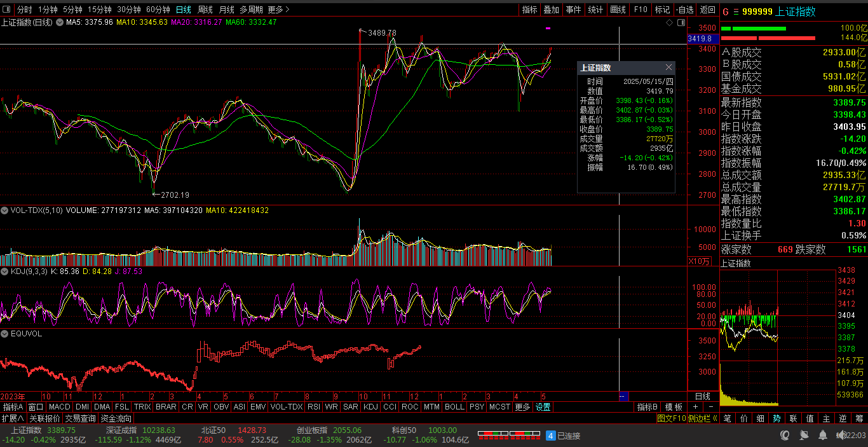868x447 pixels.
Task: Select the VOL-TDX indicator tab
Action: tap(287, 407)
